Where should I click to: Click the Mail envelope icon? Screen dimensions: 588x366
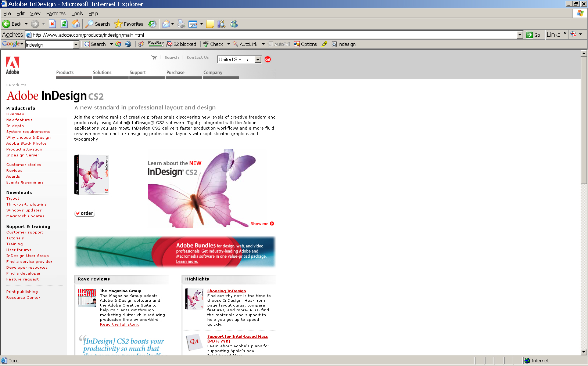[166, 24]
